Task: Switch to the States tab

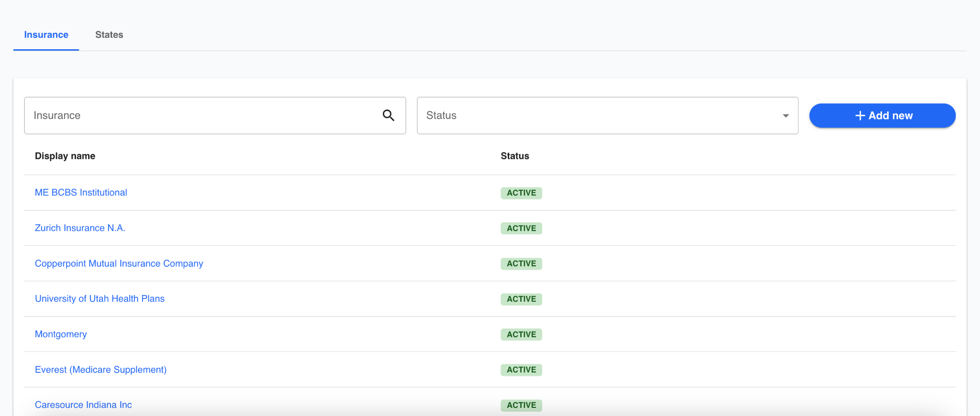Action: [x=109, y=35]
